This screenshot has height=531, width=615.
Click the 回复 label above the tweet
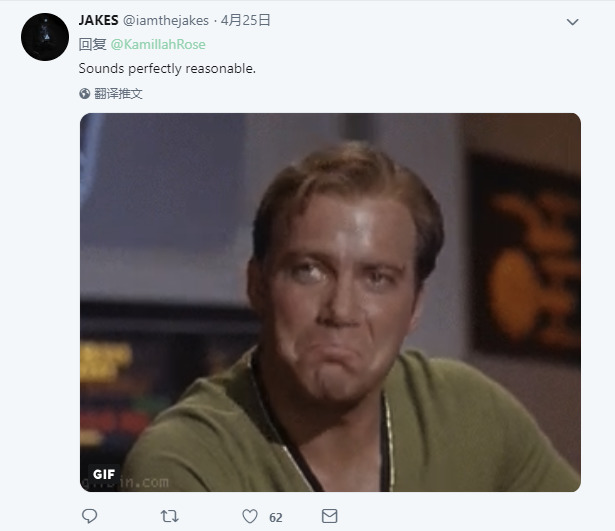point(93,44)
